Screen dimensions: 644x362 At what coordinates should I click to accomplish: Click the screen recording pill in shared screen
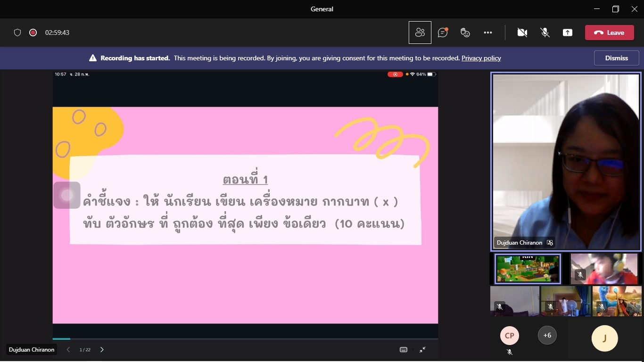tap(395, 74)
